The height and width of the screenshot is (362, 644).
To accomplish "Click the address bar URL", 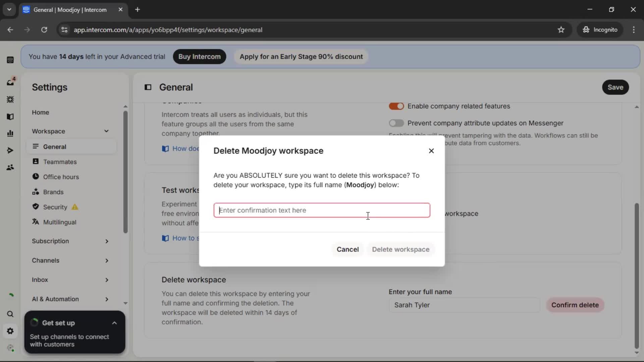I will coord(168,30).
